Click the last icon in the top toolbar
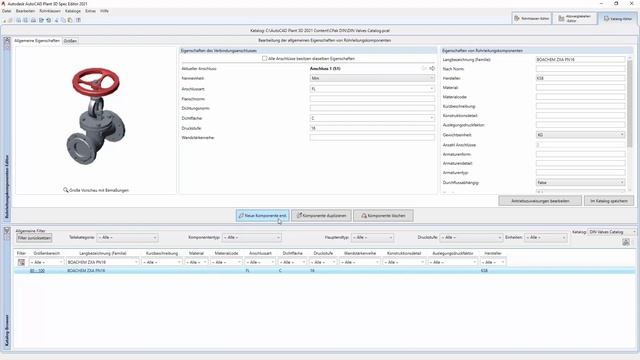Screen dimensions: 640x360 click(78, 20)
